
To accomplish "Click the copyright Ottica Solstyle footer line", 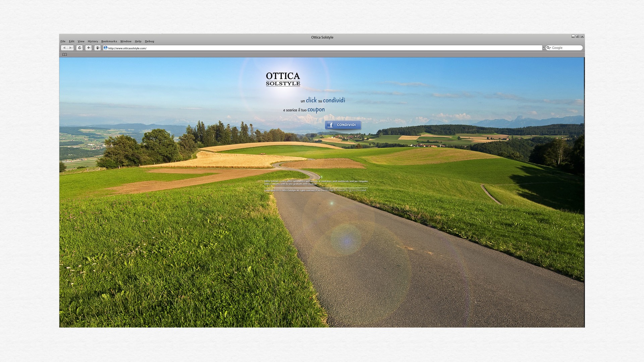I will pos(300,190).
